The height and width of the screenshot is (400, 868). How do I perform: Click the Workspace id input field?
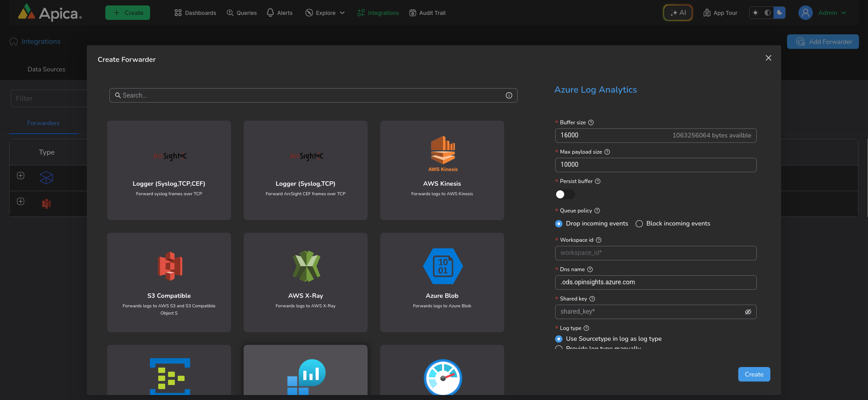click(x=655, y=253)
